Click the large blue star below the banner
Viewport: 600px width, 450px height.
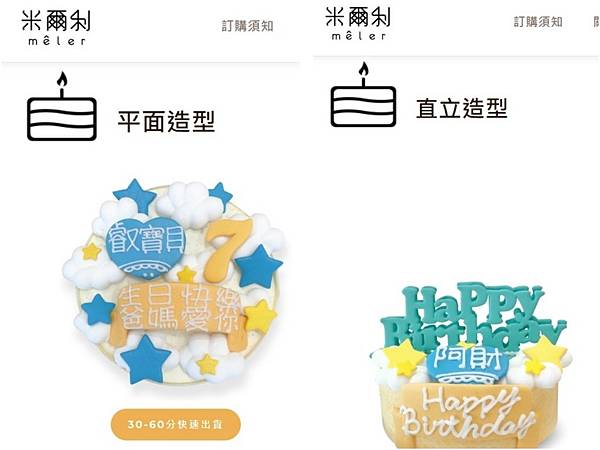point(145,359)
